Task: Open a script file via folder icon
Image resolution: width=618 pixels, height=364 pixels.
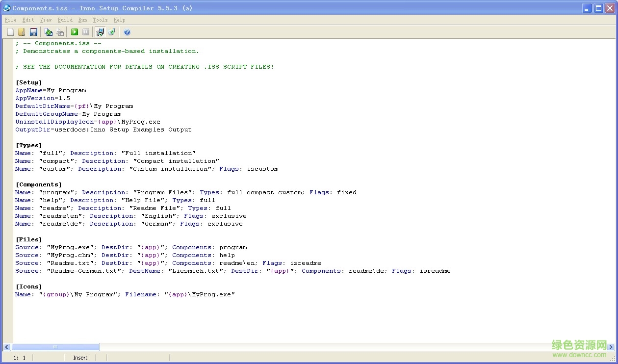Action: (x=22, y=32)
